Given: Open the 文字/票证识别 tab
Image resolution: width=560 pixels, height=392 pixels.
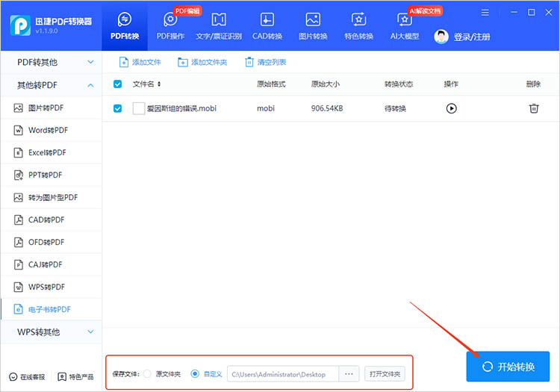Looking at the screenshot, I should (x=219, y=25).
